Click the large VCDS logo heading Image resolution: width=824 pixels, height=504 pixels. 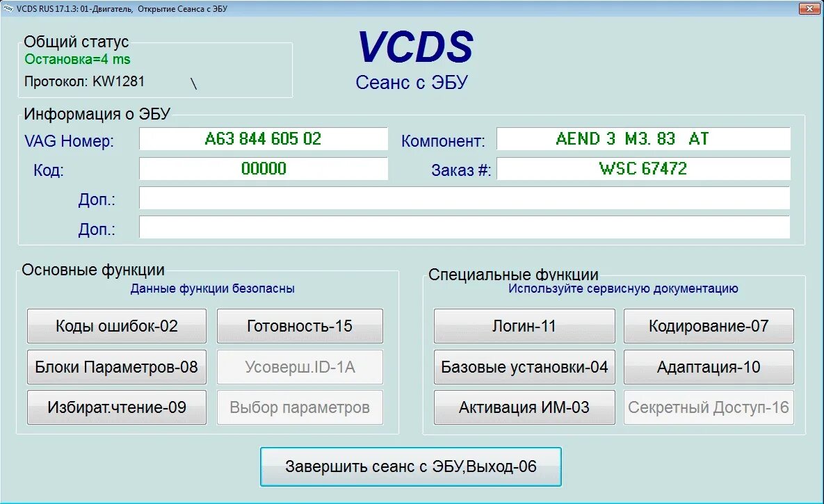[416, 47]
